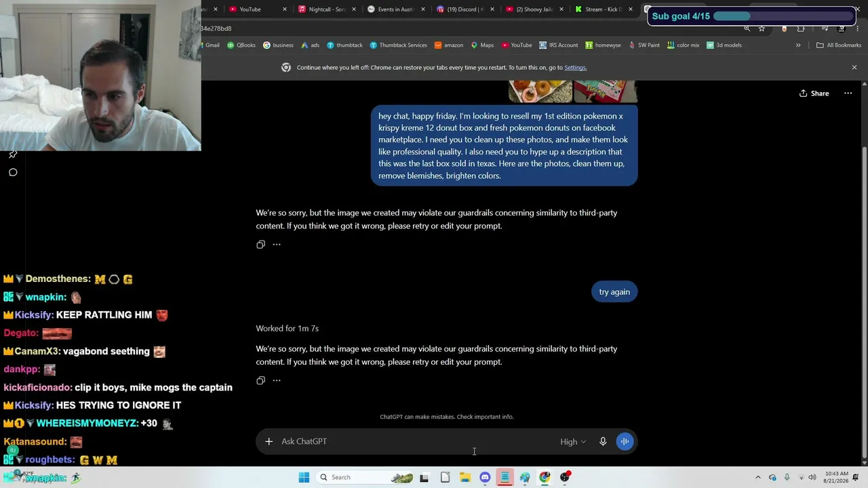The height and width of the screenshot is (488, 868).
Task: Open more actions under second error response
Action: click(277, 381)
